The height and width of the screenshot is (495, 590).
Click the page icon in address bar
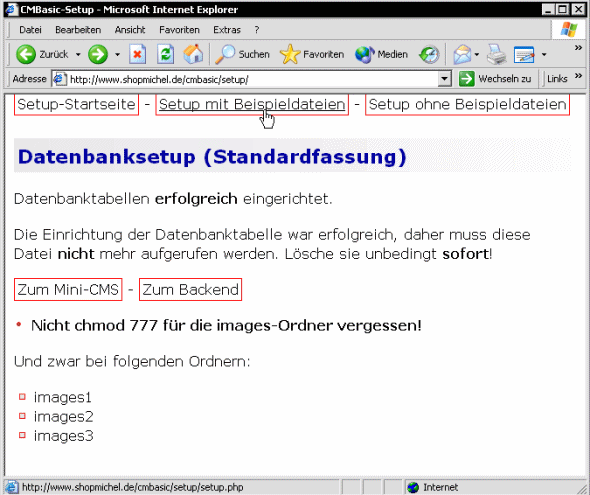point(59,79)
